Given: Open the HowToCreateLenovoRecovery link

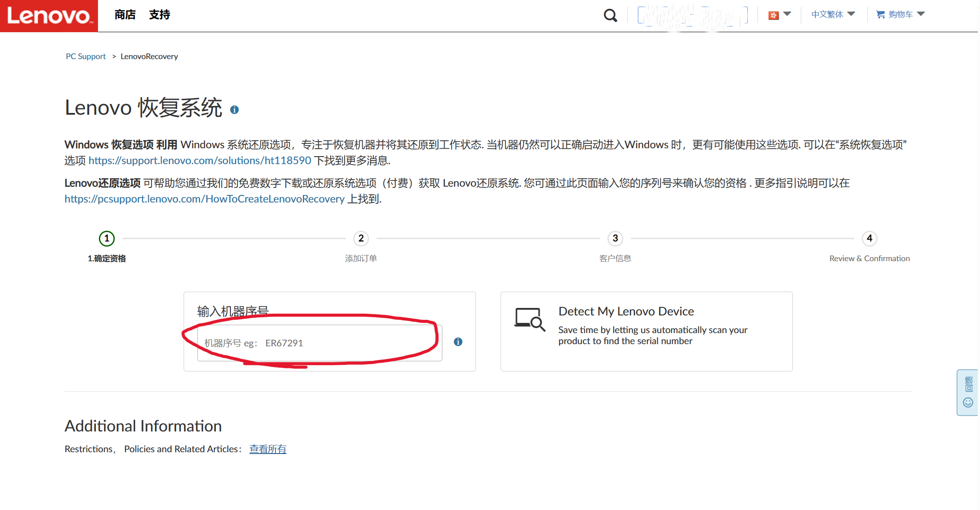Looking at the screenshot, I should coord(204,199).
